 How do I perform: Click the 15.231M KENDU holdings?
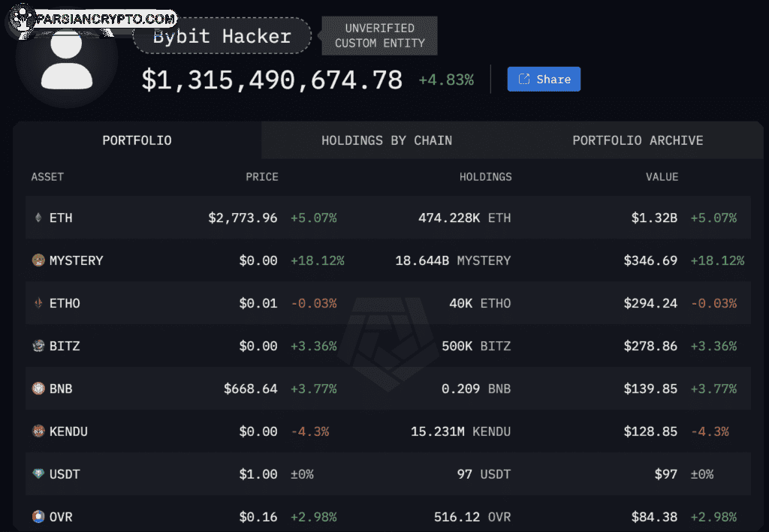click(x=461, y=431)
